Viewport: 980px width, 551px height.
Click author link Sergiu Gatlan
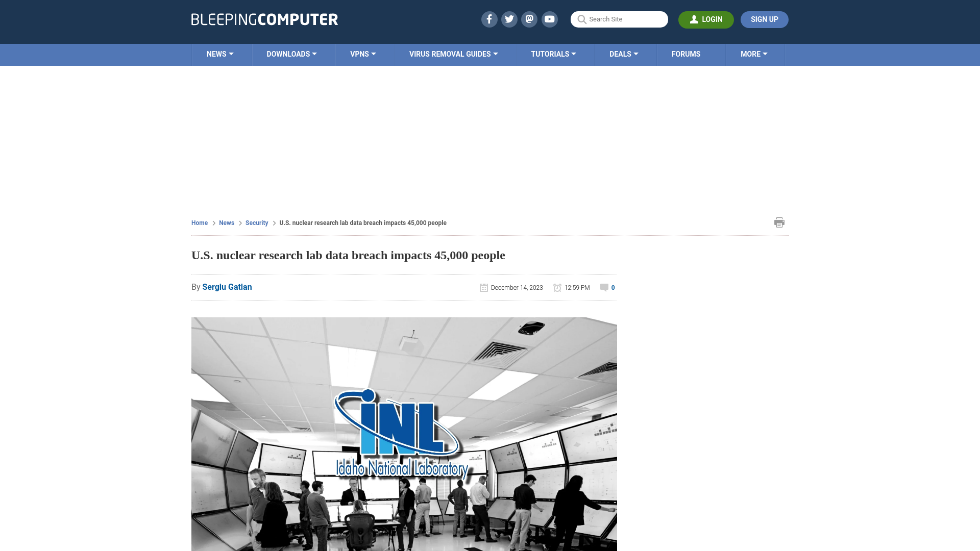(x=227, y=287)
